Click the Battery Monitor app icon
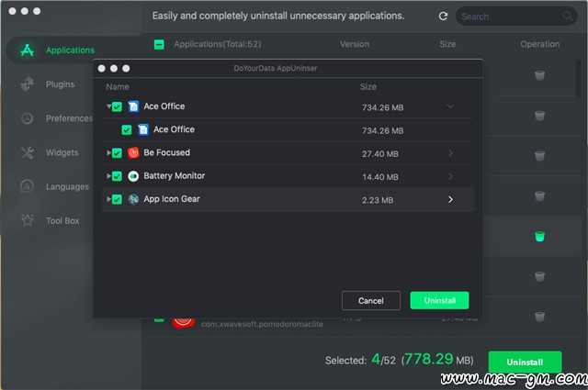The height and width of the screenshot is (390, 588). coord(133,176)
